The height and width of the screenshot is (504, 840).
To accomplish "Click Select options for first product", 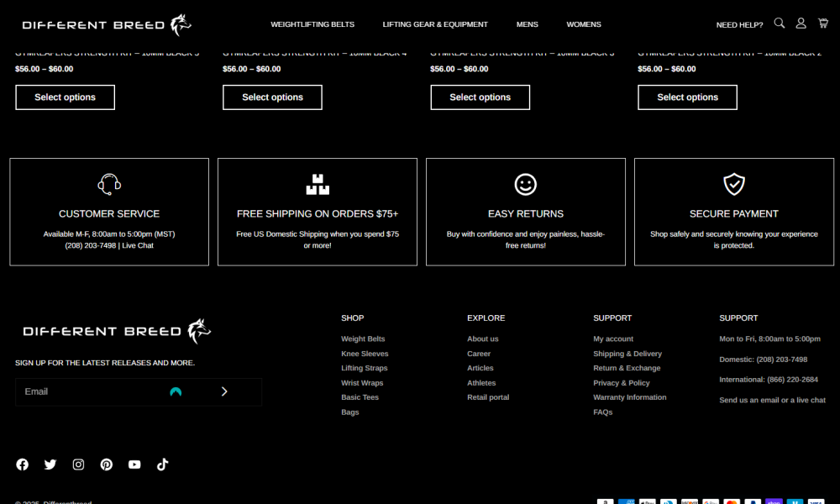I will pos(65,97).
